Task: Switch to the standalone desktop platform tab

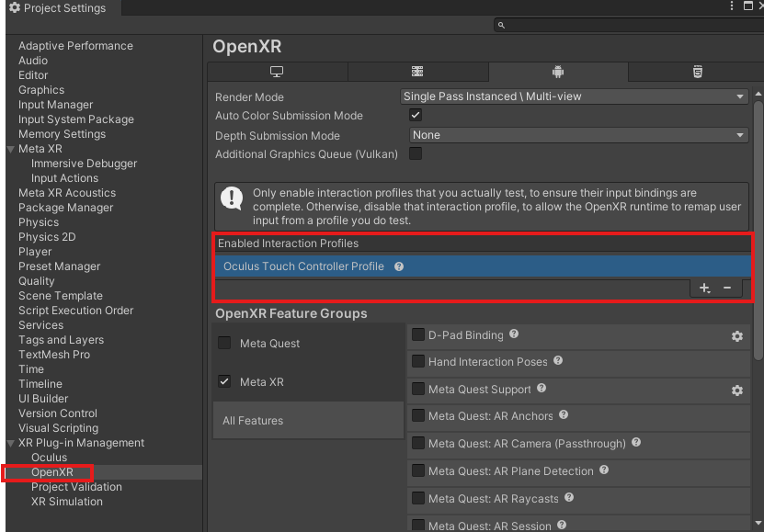Action: (x=278, y=72)
